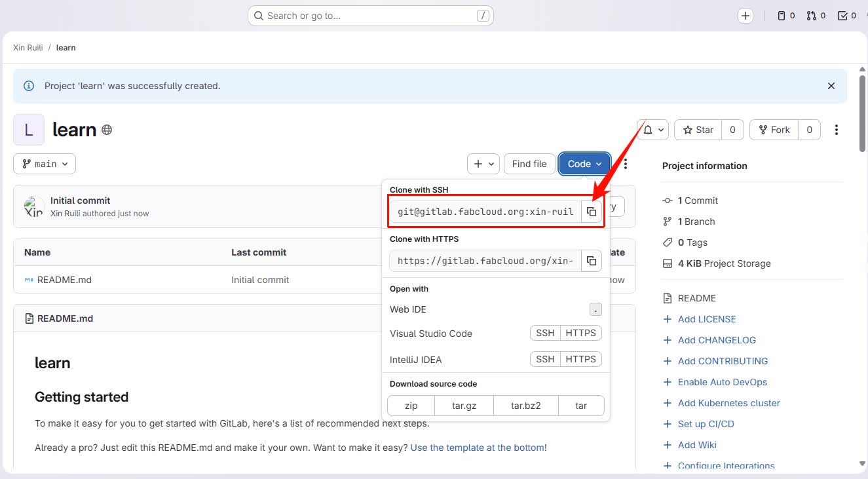Click Set up CI/CD
The width and height of the screenshot is (868, 479).
[x=706, y=424]
